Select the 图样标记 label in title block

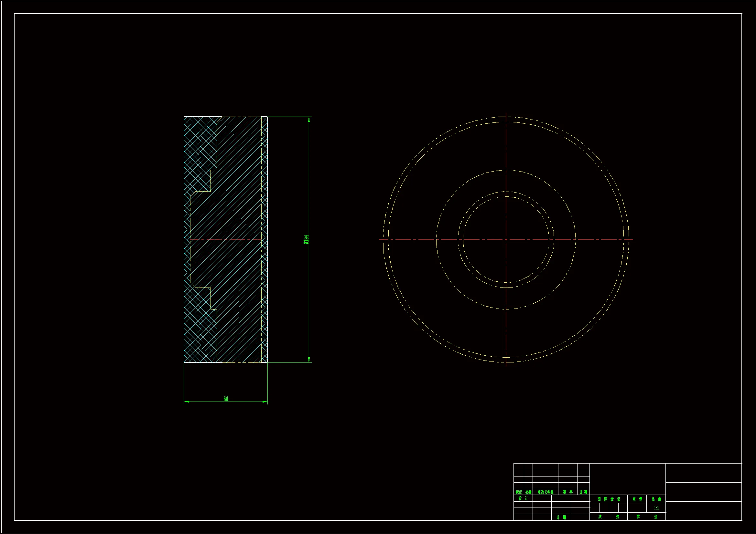coord(609,499)
